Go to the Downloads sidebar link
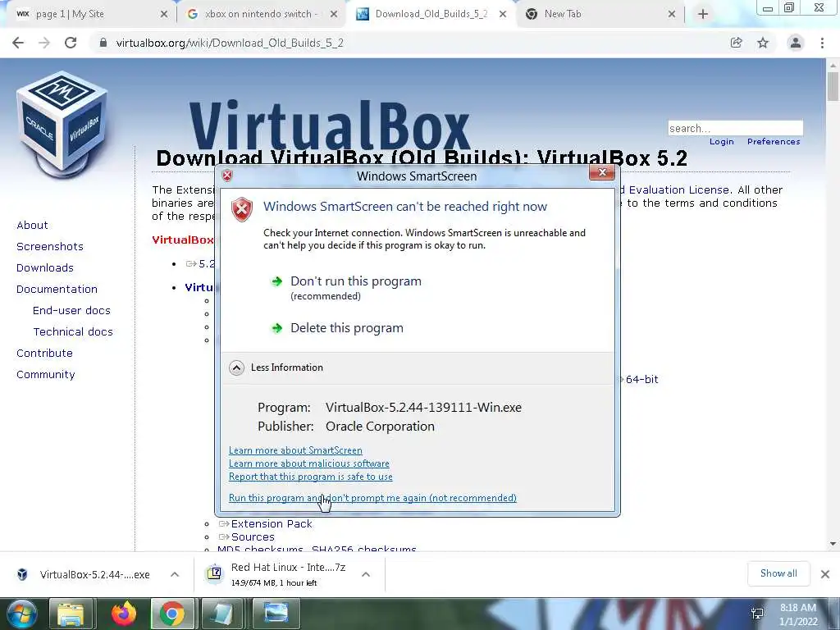This screenshot has width=840, height=630. [45, 268]
